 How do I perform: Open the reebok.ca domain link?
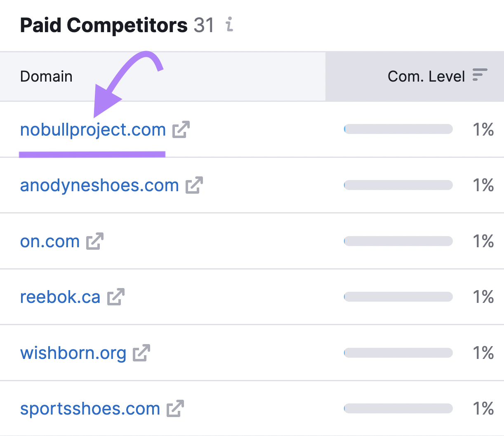coord(60,297)
